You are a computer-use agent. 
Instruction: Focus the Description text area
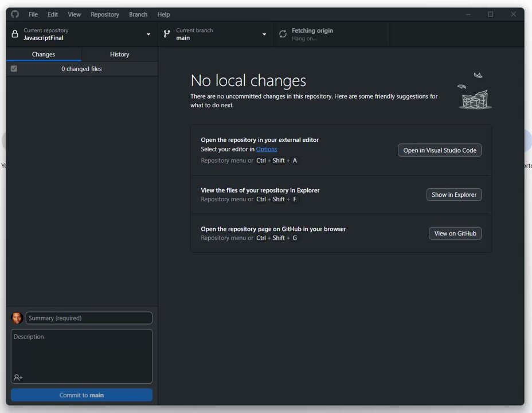[x=81, y=356]
